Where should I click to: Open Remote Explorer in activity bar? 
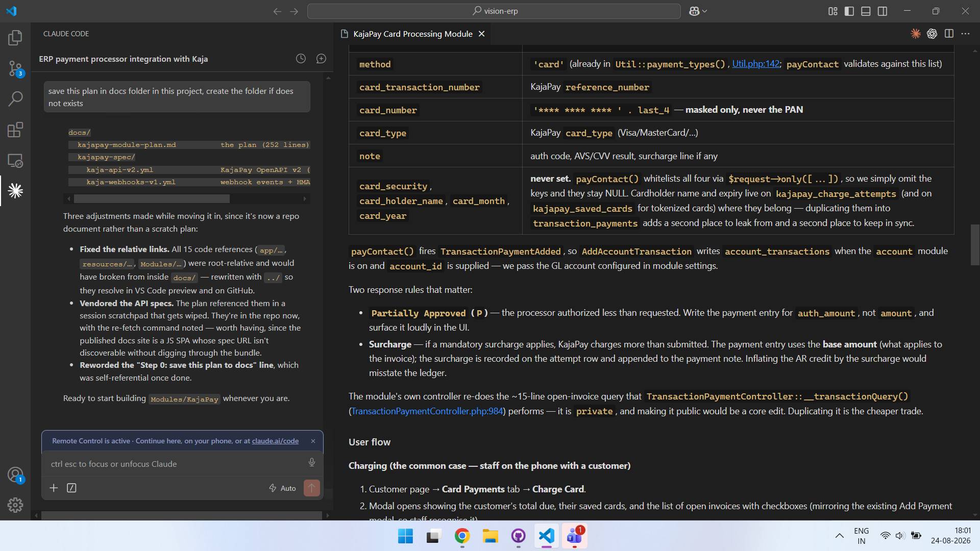click(x=15, y=161)
